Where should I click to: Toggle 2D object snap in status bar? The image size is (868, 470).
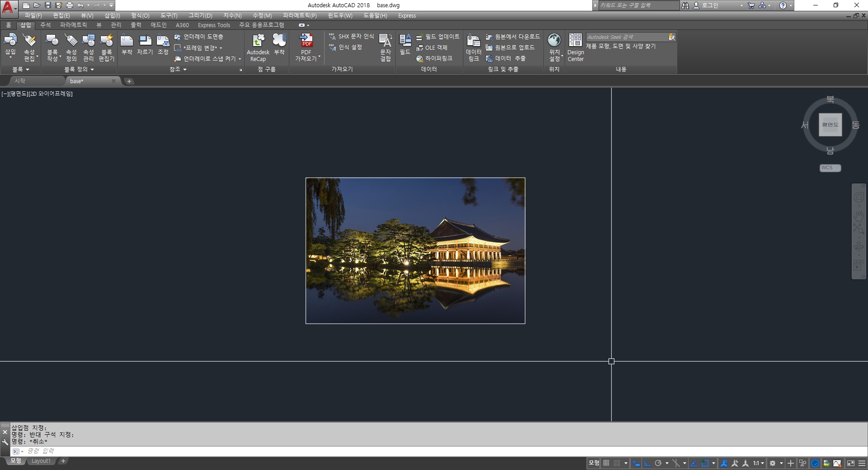tap(705, 463)
